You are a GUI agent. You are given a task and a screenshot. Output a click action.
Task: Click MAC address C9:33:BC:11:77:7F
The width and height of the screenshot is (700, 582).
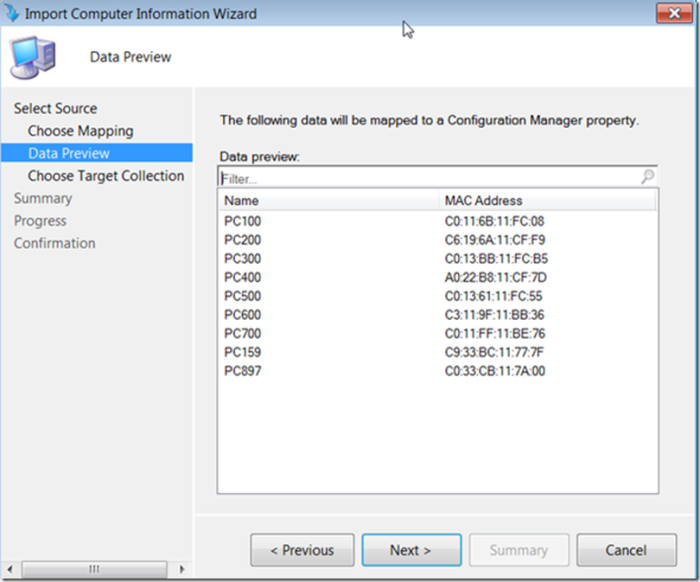(x=494, y=353)
